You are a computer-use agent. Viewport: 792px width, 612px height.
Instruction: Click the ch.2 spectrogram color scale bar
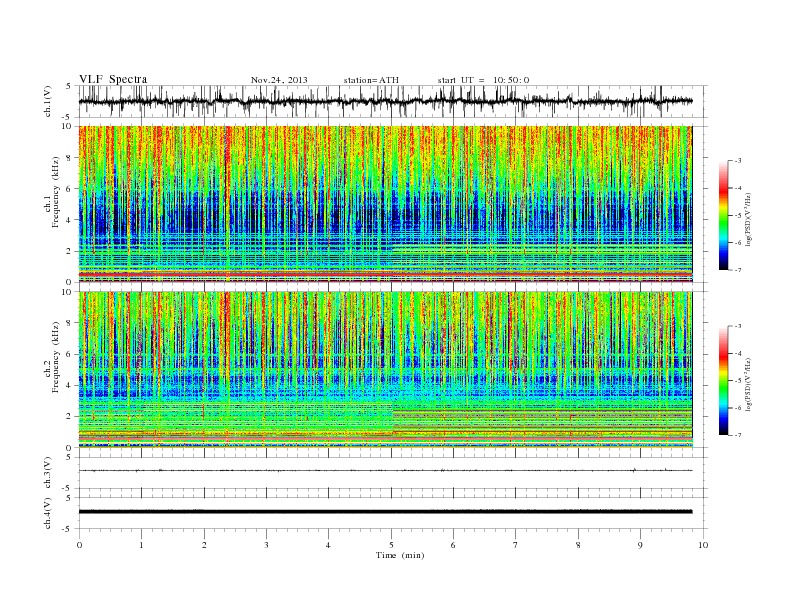[723, 380]
